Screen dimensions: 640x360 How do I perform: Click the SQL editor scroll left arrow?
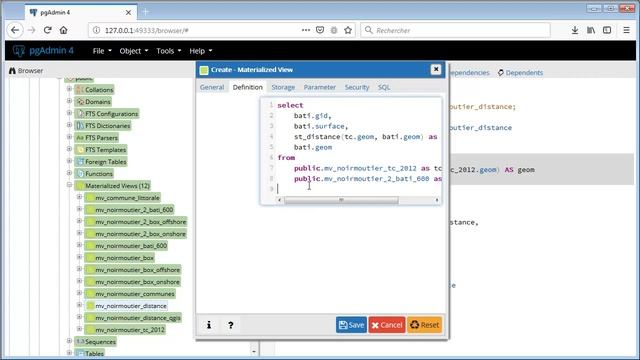[280, 200]
